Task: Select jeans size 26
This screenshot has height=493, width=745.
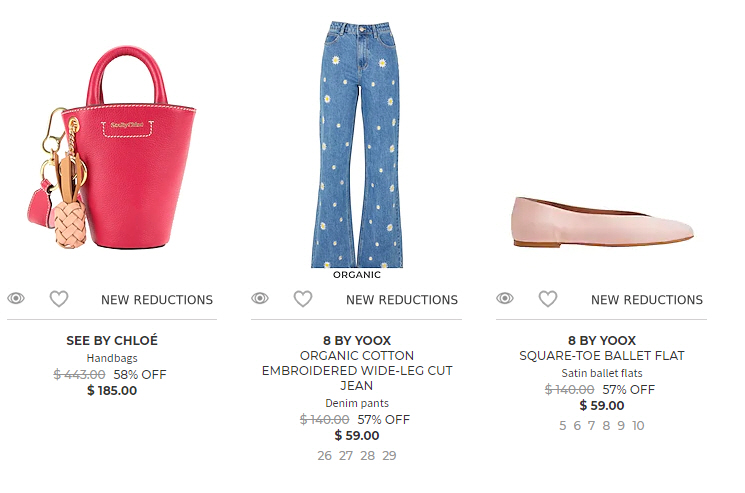Action: [x=325, y=456]
